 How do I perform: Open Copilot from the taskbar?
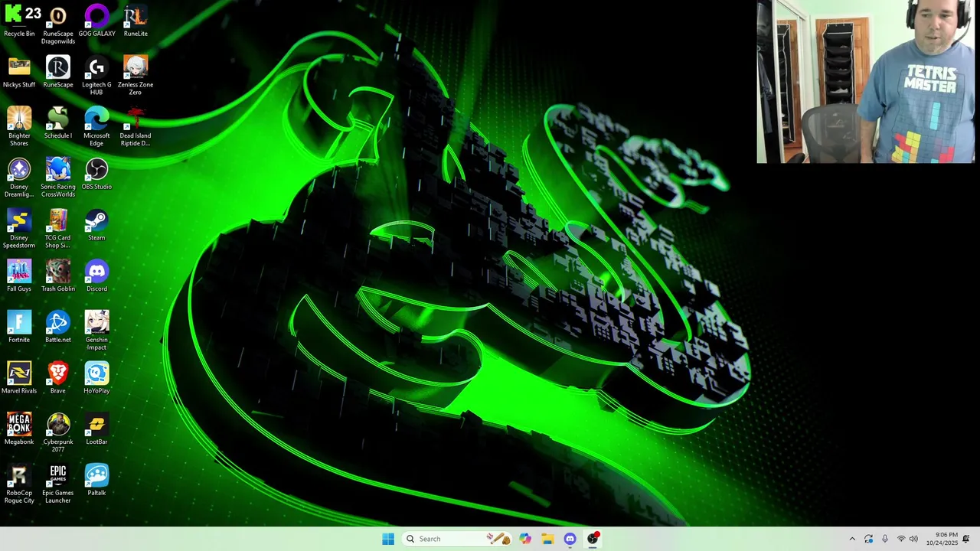pos(525,539)
